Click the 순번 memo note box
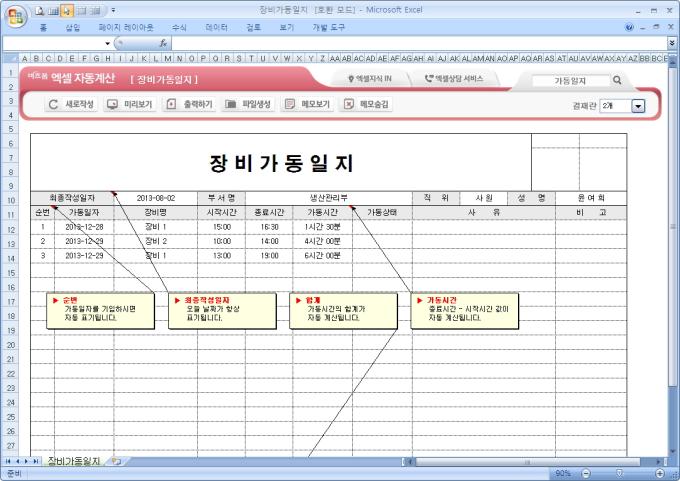The width and height of the screenshot is (680, 481). point(100,311)
